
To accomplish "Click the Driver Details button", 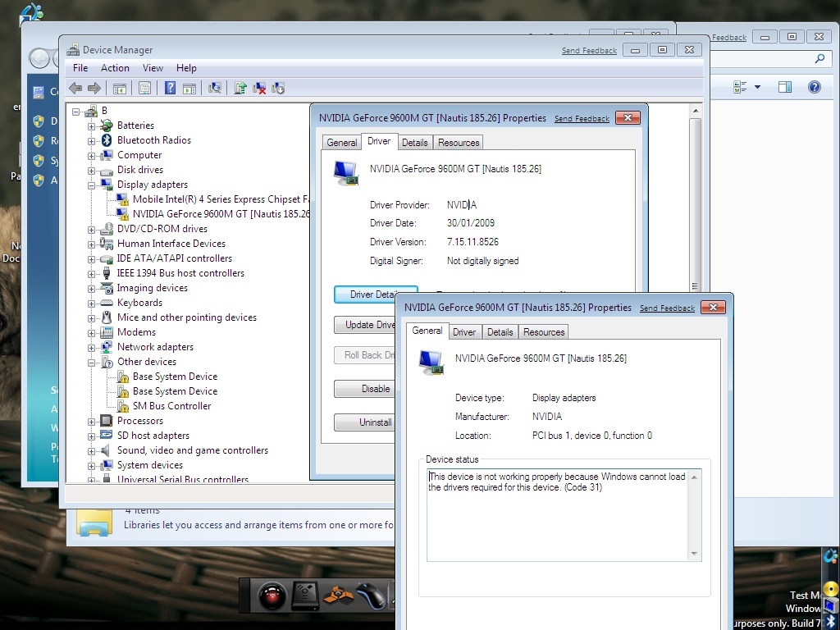I will 374,294.
